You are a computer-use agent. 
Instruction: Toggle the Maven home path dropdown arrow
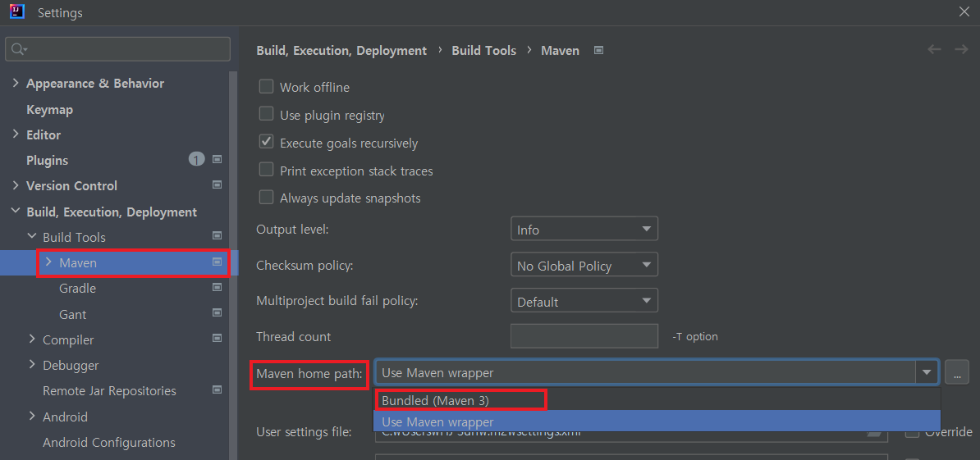927,372
